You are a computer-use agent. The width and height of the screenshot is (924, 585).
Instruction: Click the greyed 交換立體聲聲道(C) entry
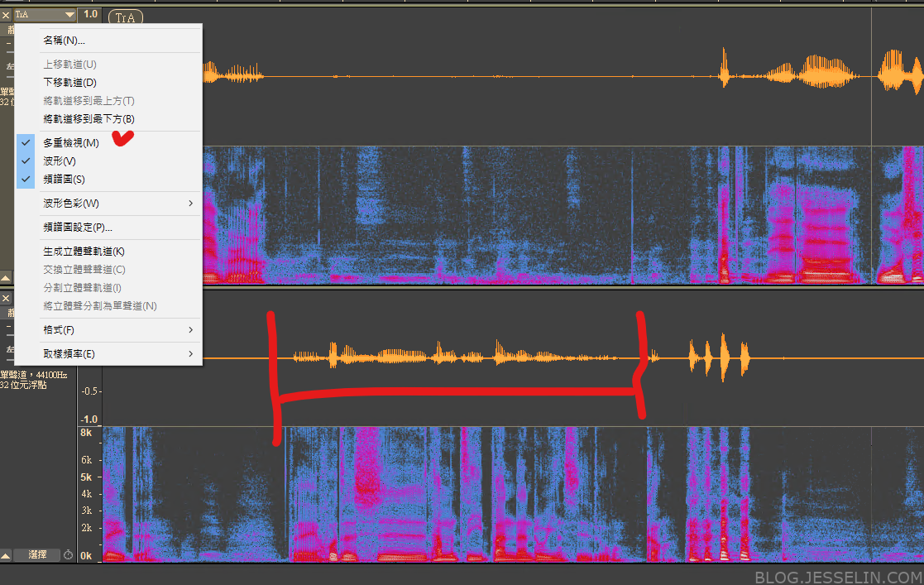pyautogui.click(x=108, y=270)
